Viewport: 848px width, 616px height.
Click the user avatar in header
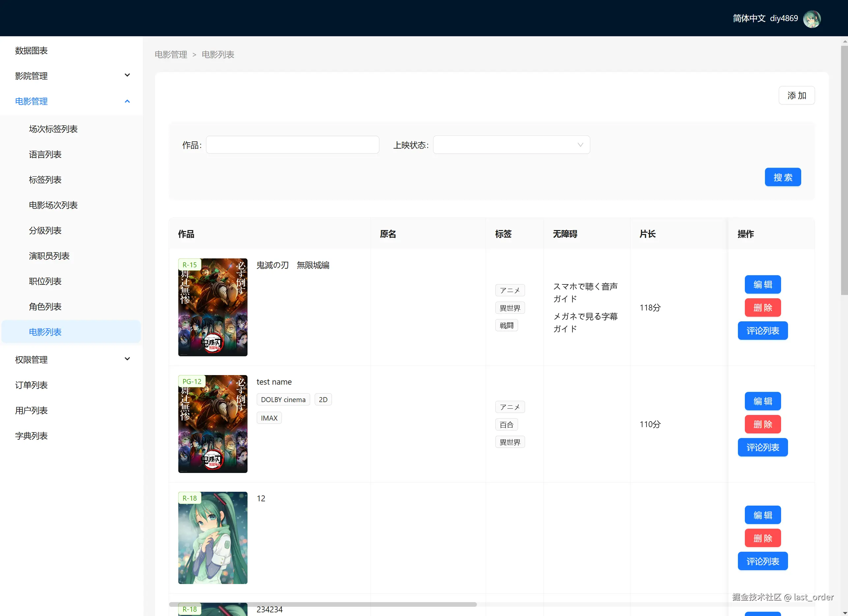(x=812, y=19)
